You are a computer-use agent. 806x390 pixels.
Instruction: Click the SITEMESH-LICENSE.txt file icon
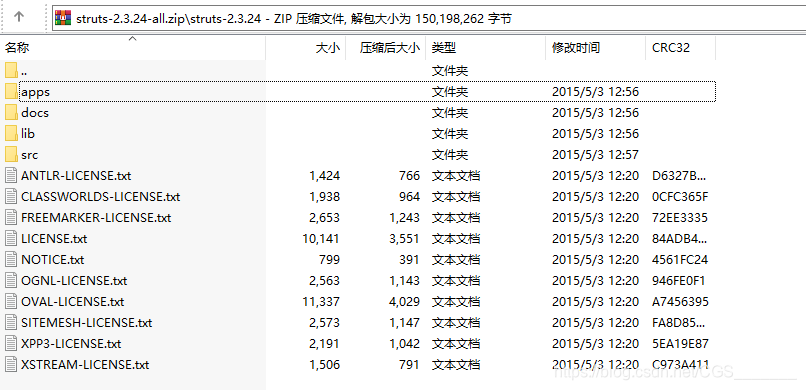(11, 323)
